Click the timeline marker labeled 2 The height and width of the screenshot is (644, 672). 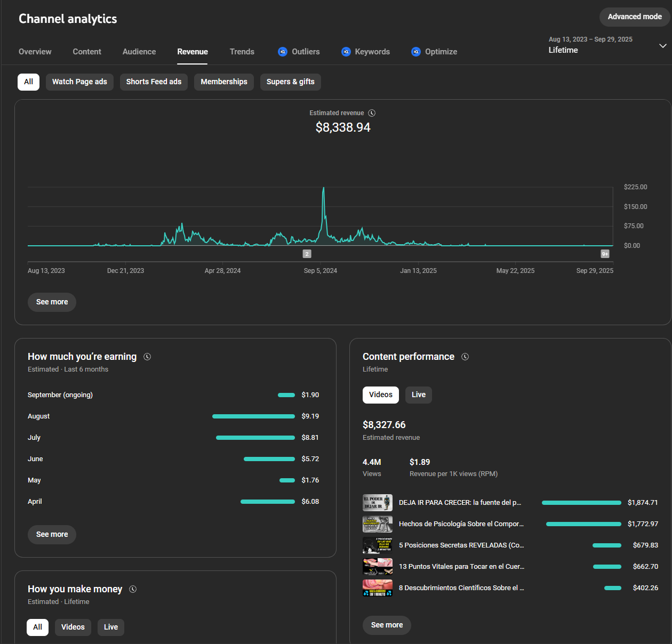(307, 254)
